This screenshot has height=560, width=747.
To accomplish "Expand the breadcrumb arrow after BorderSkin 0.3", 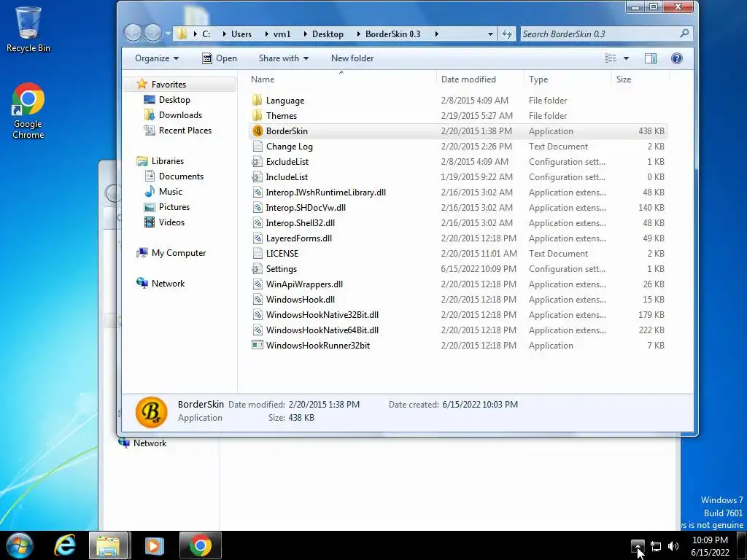I will 436,34.
